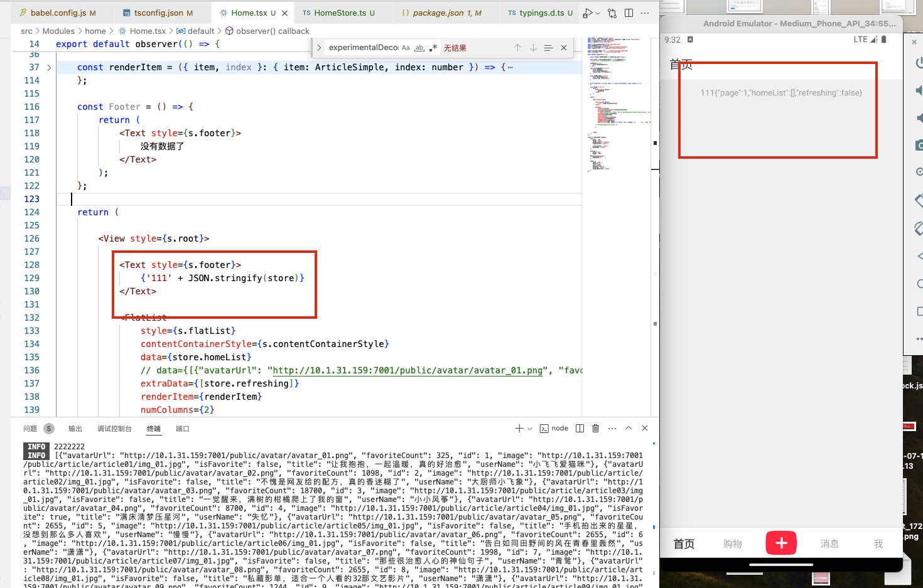Image resolution: width=923 pixels, height=588 pixels.
Task: Click 'home' breadcrumb segment
Action: pos(95,31)
